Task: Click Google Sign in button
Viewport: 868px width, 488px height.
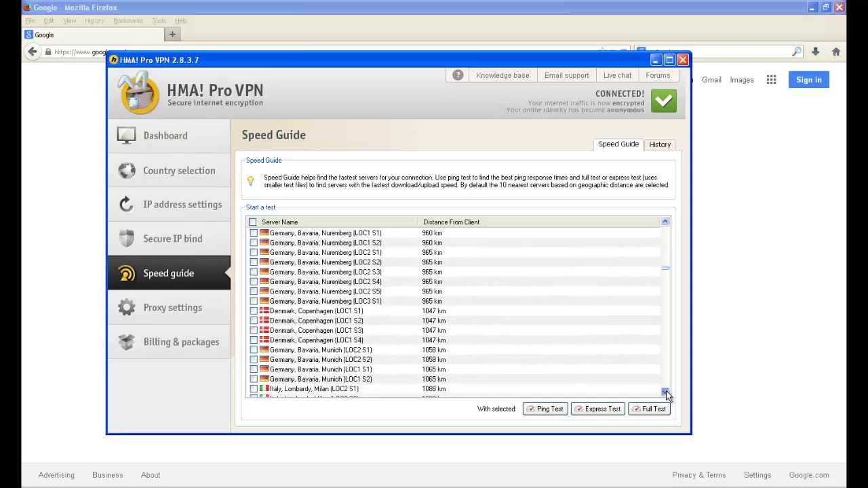Action: (808, 80)
